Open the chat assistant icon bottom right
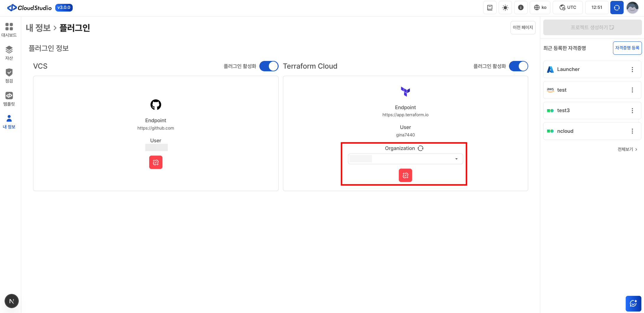The height and width of the screenshot is (313, 644). tap(633, 303)
